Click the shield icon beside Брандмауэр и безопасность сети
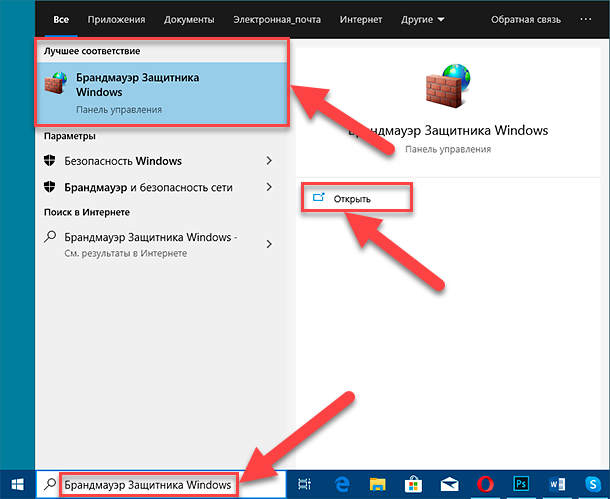 point(50,187)
